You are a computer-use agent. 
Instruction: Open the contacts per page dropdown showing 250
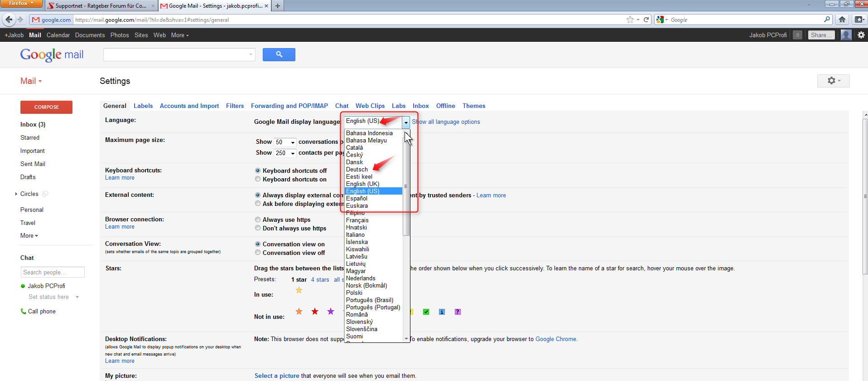pos(285,153)
